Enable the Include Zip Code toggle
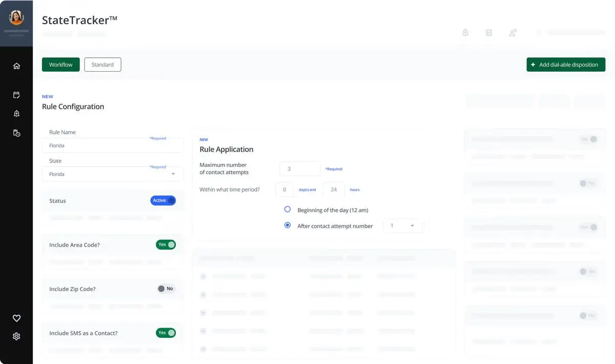The height and width of the screenshot is (364, 615). pyautogui.click(x=166, y=289)
